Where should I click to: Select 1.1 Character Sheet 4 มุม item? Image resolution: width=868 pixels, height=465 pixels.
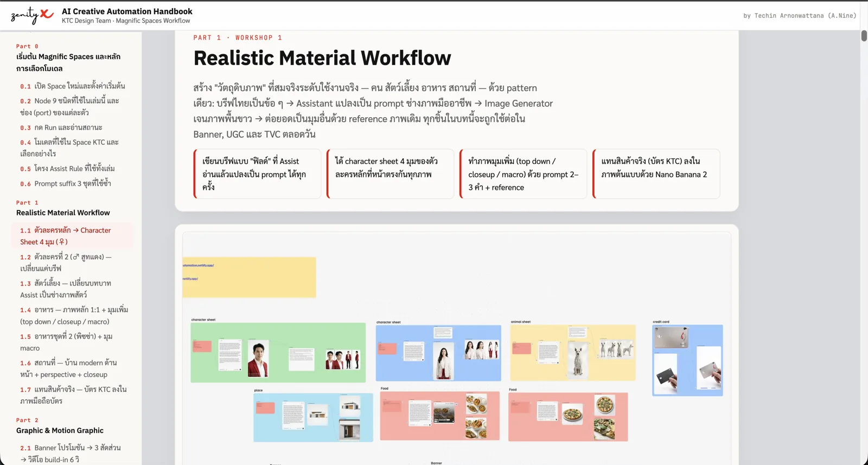pyautogui.click(x=72, y=236)
